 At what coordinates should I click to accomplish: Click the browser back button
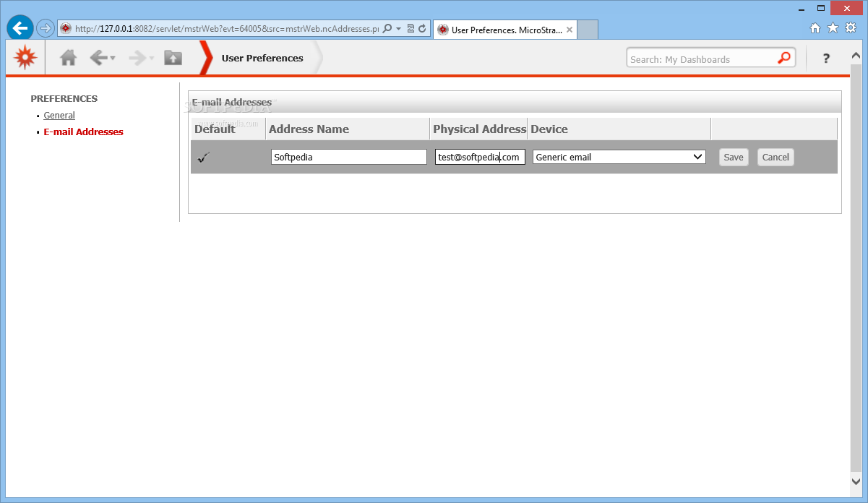20,28
